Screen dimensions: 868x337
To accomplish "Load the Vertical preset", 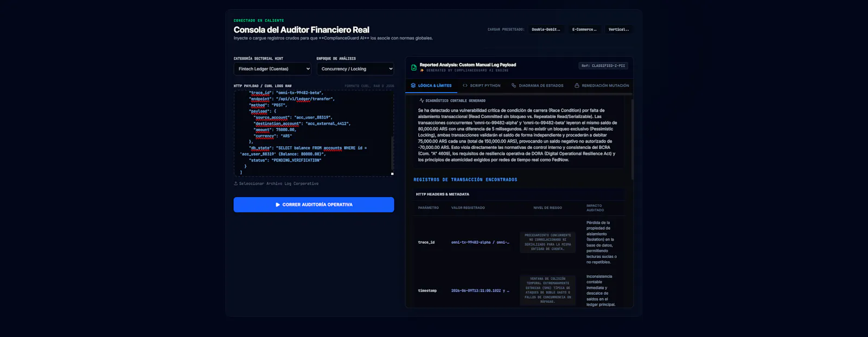I will click(618, 29).
